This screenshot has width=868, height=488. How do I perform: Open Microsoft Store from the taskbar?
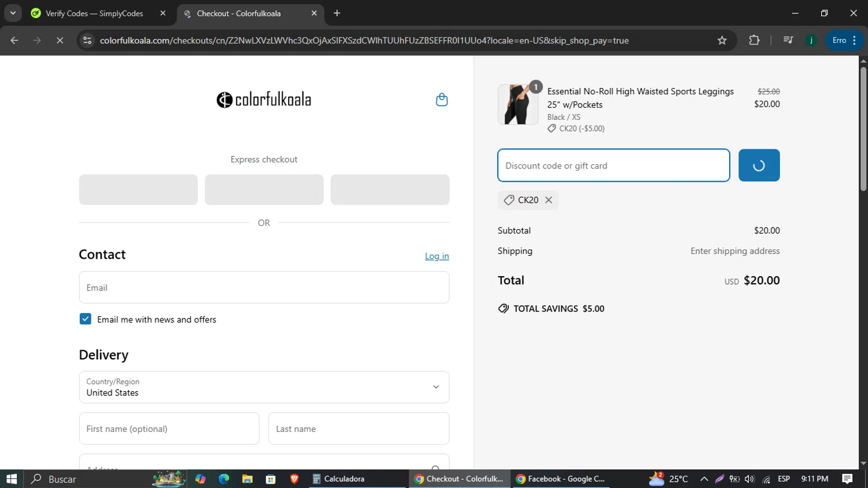(x=271, y=479)
